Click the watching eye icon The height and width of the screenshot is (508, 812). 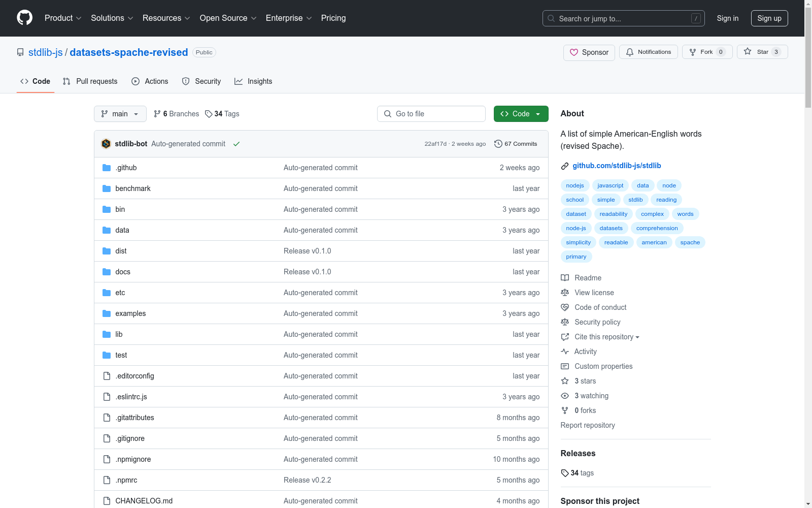point(565,396)
